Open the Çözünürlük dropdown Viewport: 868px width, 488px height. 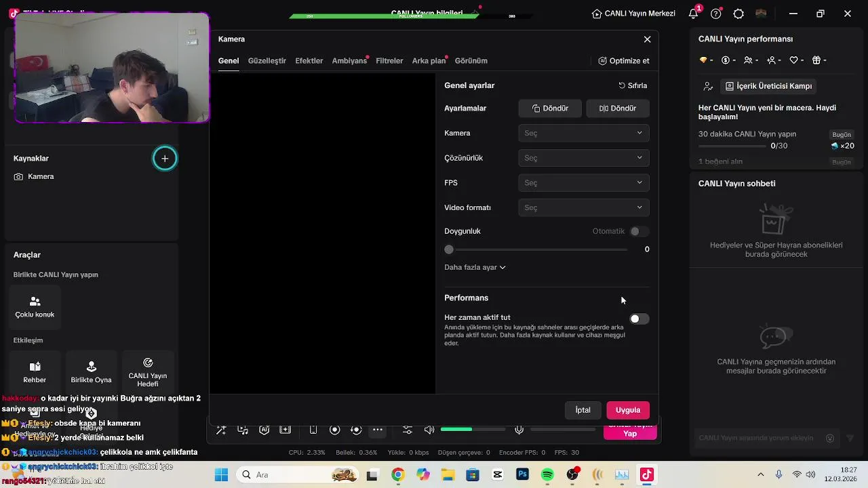click(584, 158)
